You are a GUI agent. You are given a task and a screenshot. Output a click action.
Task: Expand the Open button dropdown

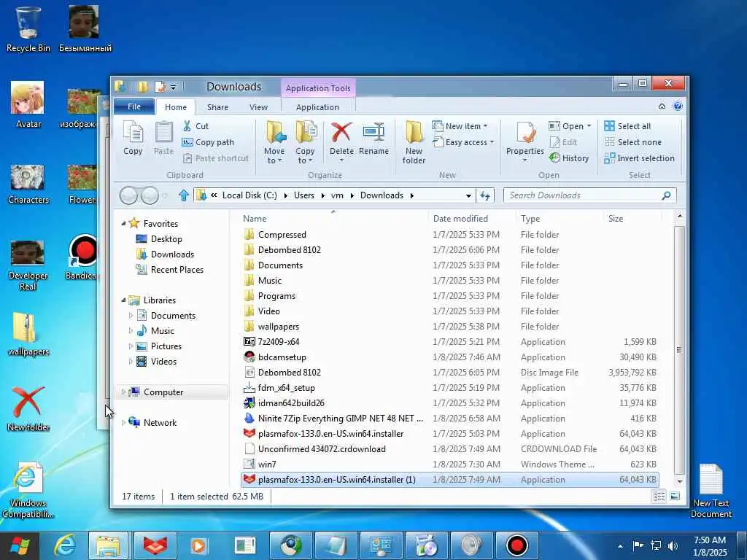(x=589, y=126)
